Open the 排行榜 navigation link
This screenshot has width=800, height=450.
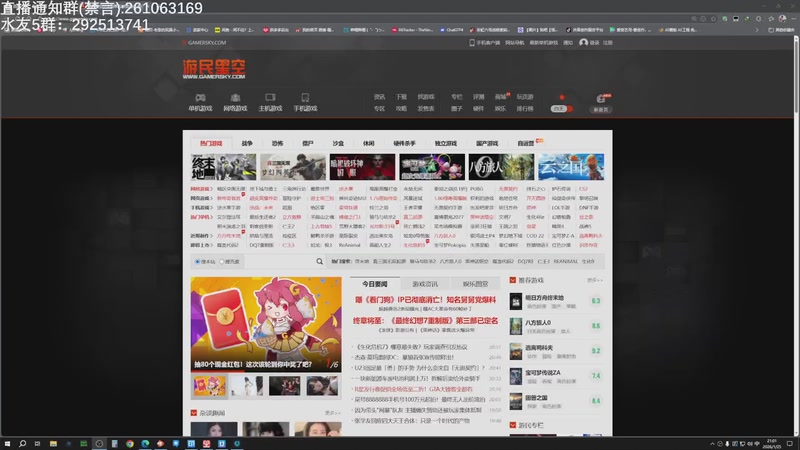click(x=525, y=109)
